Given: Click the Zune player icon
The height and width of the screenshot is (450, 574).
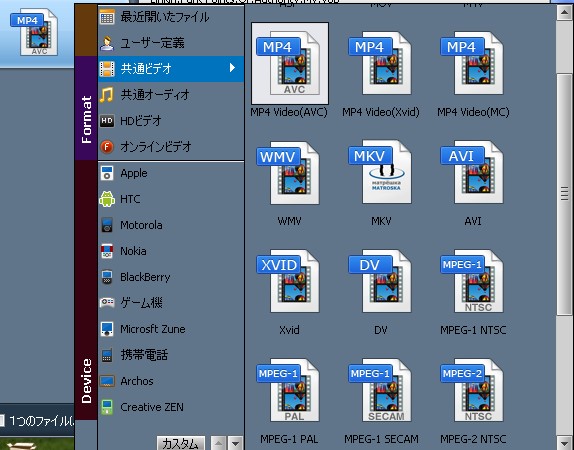Looking at the screenshot, I should click(107, 329).
